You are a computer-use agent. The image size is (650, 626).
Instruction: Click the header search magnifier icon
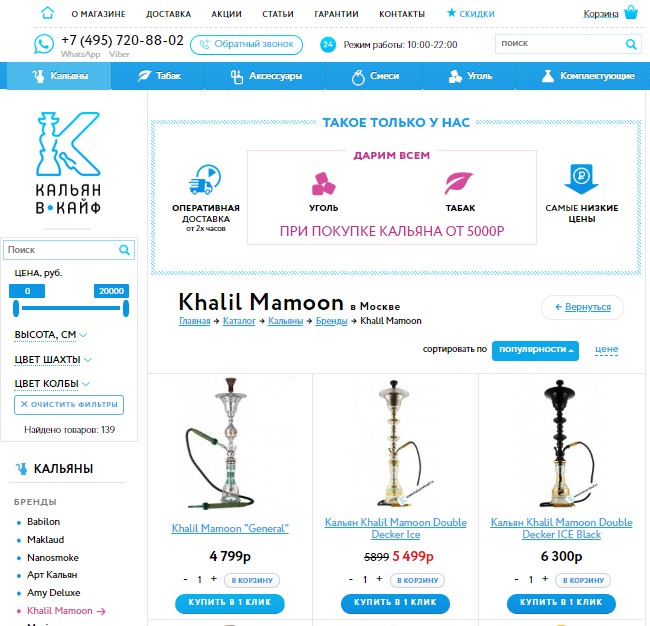pos(631,44)
